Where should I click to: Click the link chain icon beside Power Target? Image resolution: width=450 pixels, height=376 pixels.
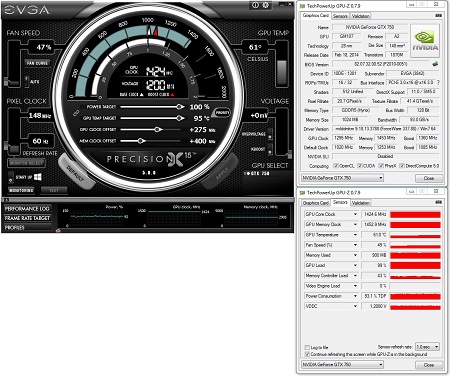click(76, 113)
